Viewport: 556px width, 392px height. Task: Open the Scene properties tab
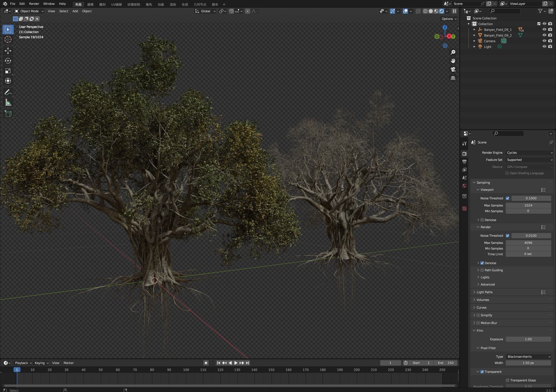464,178
